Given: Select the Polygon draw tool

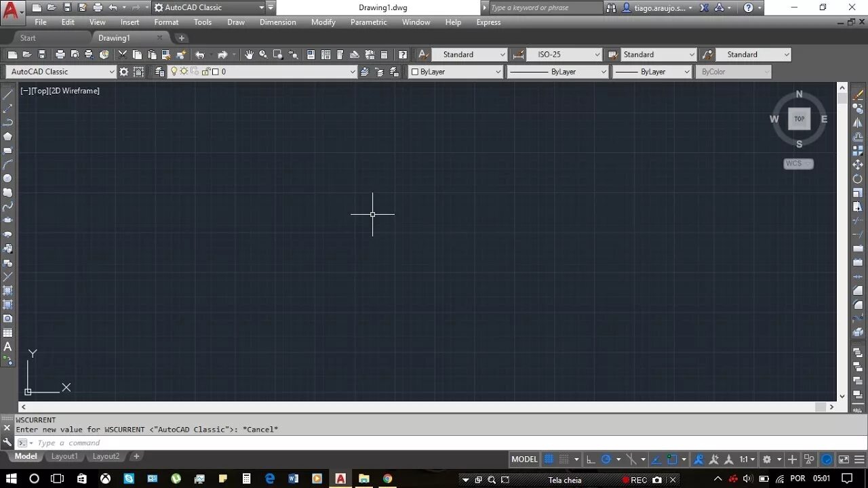Looking at the screenshot, I should (x=8, y=136).
